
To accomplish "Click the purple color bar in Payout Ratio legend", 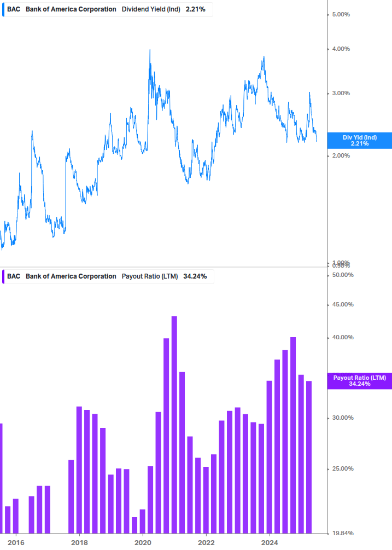I will tap(3, 276).
